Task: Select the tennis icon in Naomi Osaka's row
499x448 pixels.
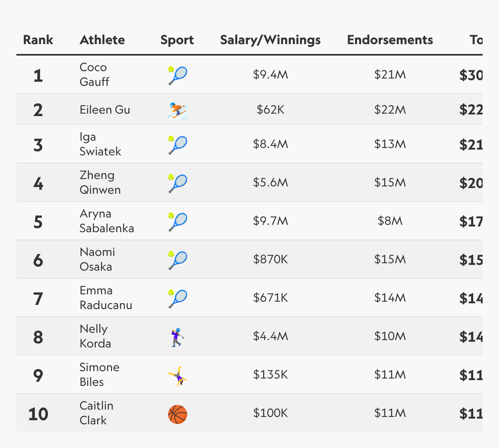Action: [x=178, y=260]
